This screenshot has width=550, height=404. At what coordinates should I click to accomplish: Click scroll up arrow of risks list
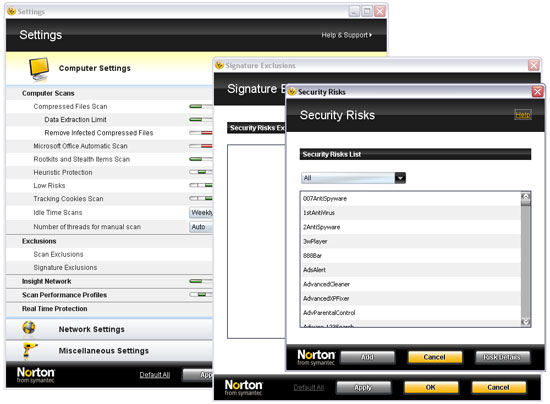(525, 196)
